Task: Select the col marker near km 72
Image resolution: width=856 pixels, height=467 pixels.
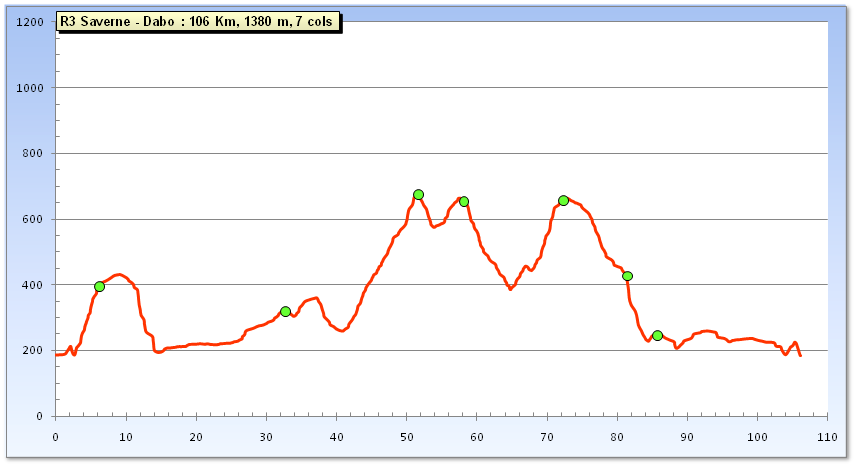Action: pyautogui.click(x=563, y=200)
